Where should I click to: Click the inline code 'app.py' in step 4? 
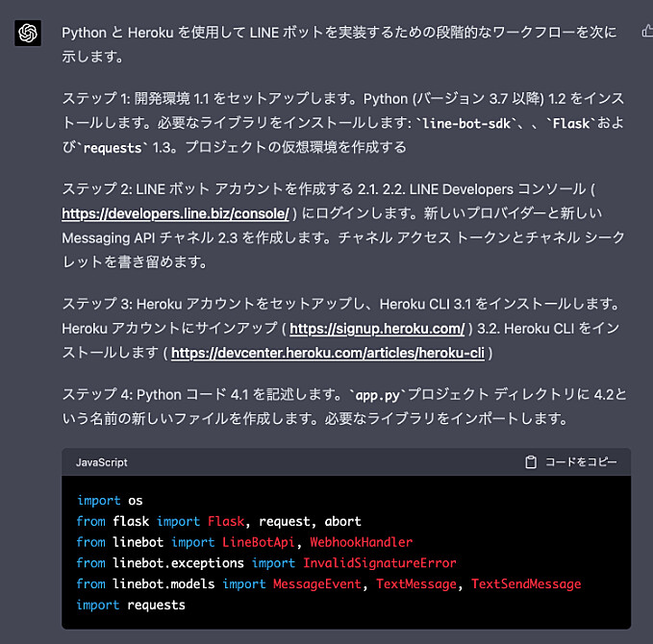[378, 395]
